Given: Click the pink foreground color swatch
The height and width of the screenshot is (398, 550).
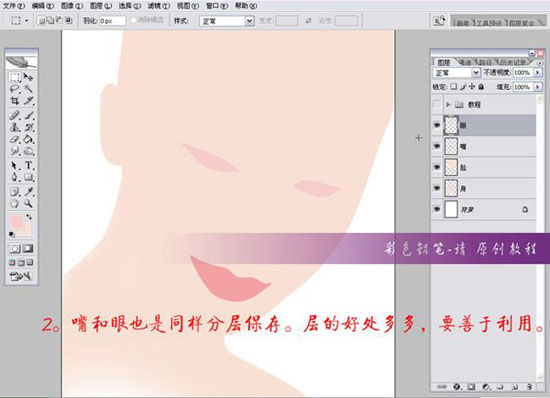Looking at the screenshot, I should click(x=16, y=222).
